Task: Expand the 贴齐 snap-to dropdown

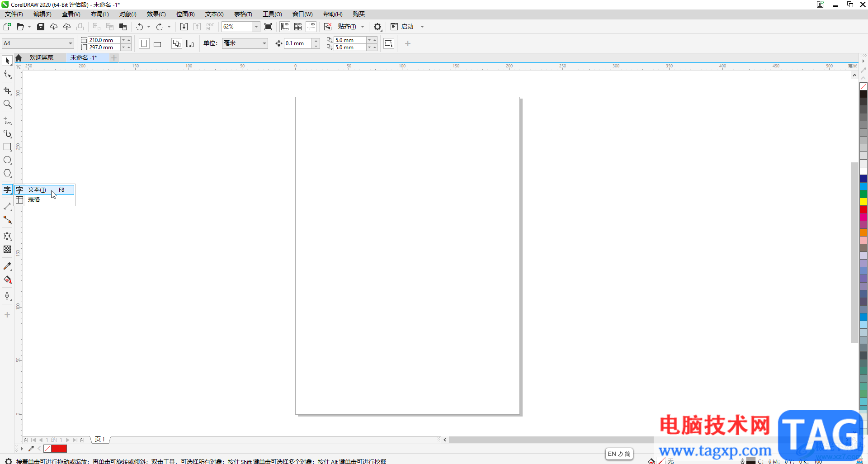Action: (x=363, y=27)
